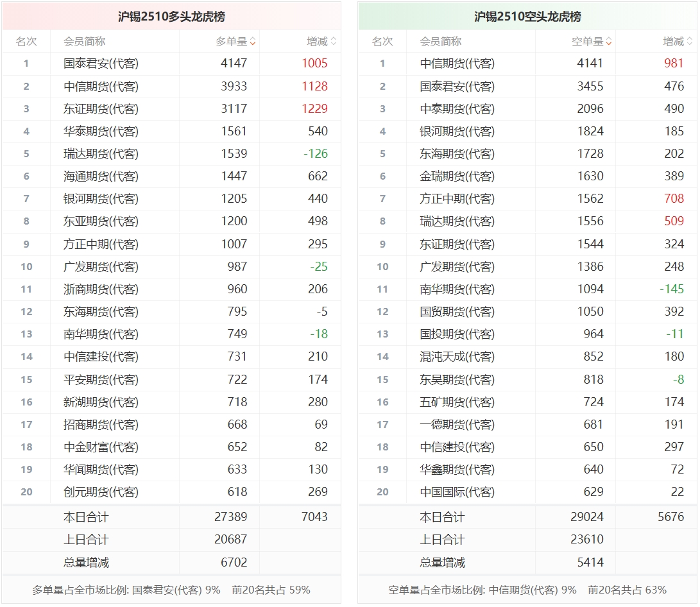Click red change value 1229
700x607 pixels.
(315, 108)
